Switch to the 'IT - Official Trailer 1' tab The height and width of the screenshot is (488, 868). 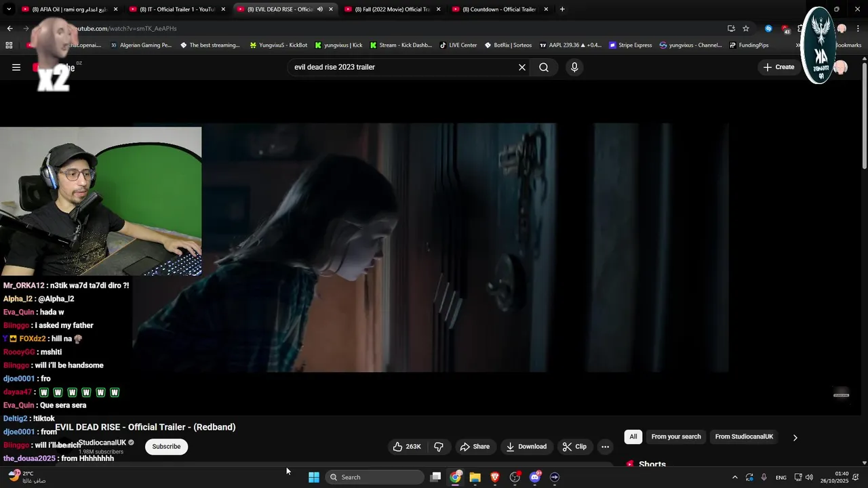pos(176,9)
